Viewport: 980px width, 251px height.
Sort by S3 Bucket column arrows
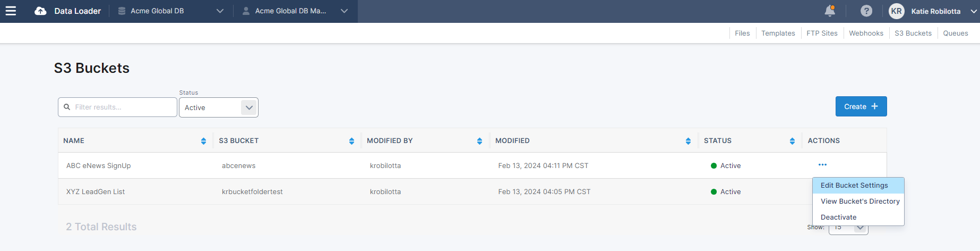(351, 141)
